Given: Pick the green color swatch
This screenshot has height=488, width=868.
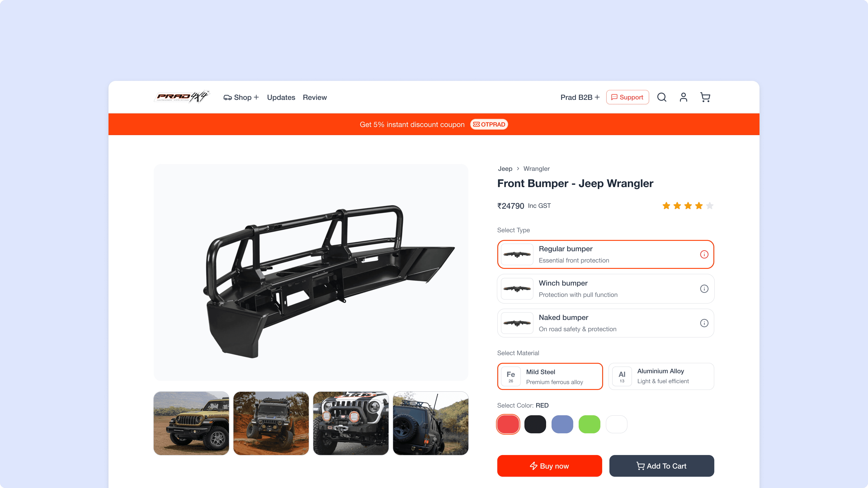Looking at the screenshot, I should click(589, 424).
